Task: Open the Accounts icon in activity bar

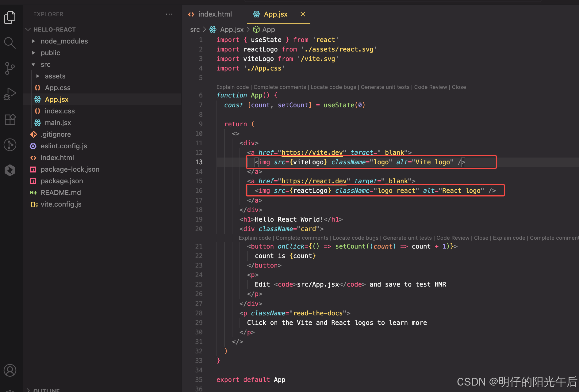Action: pyautogui.click(x=10, y=370)
